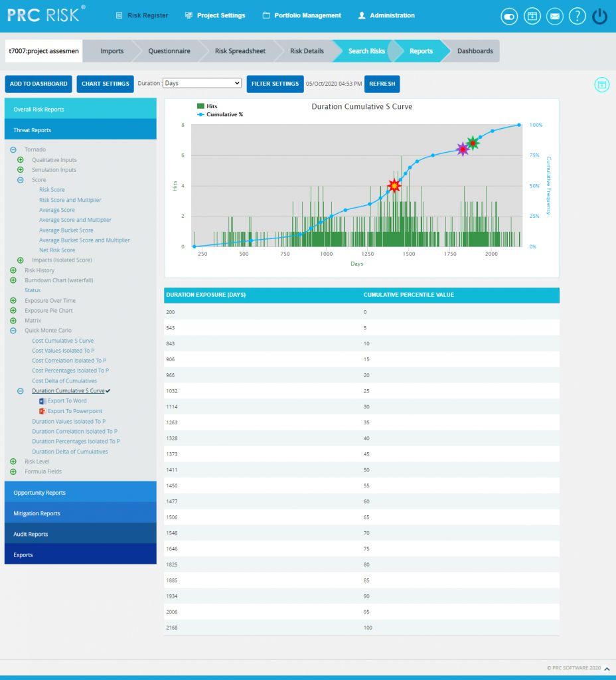The image size is (616, 680).
Task: Click the power logout icon
Action: click(599, 17)
